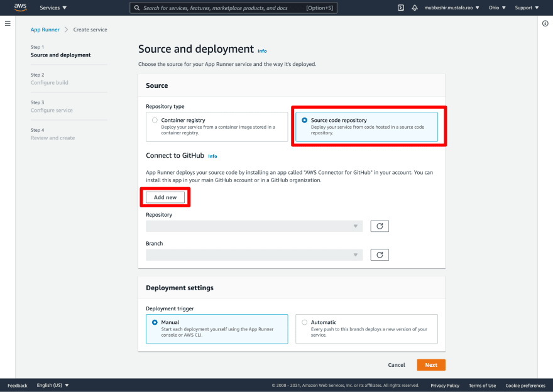Click the Deployment settings heading
553x392 pixels.
pyautogui.click(x=180, y=288)
